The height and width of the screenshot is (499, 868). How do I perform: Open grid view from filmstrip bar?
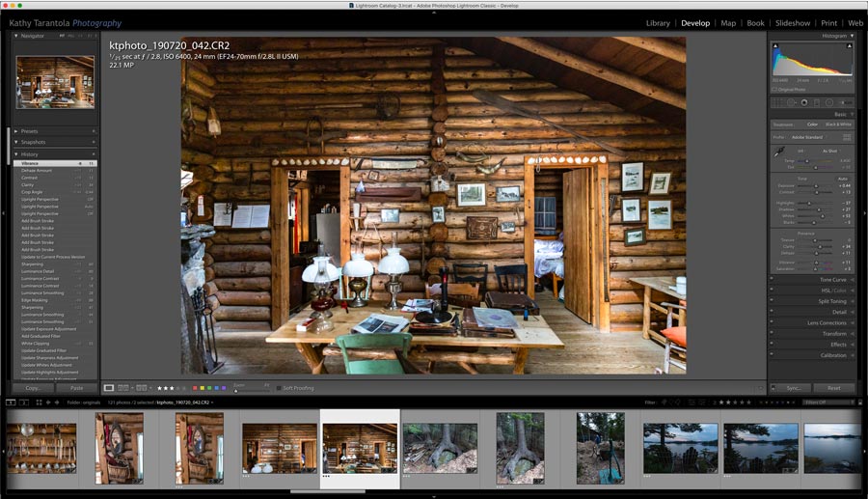click(x=38, y=402)
